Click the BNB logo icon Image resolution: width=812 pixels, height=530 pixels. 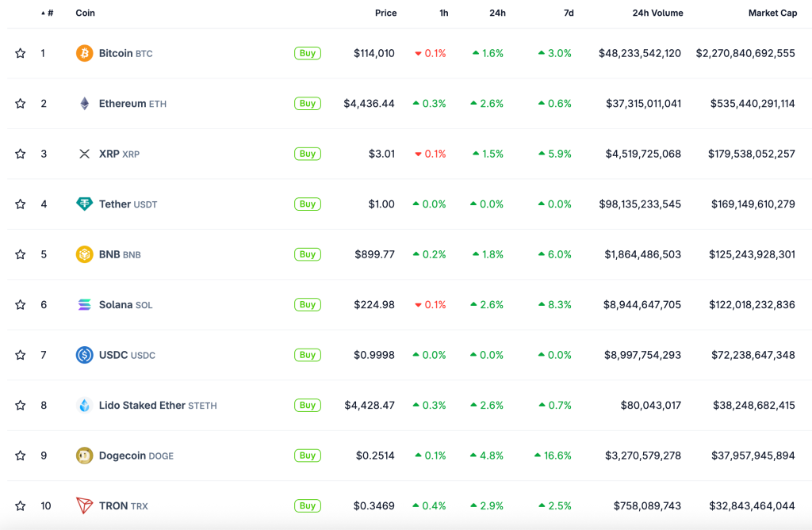pos(84,254)
